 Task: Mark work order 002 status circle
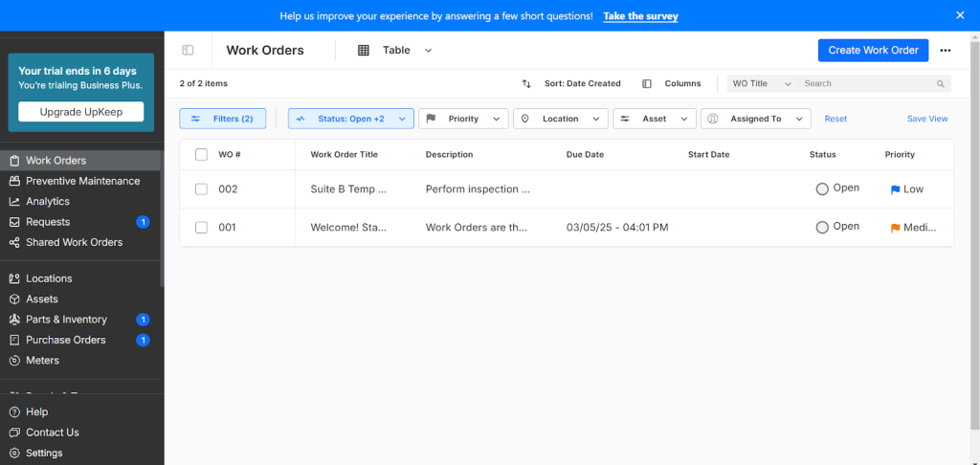tap(822, 189)
